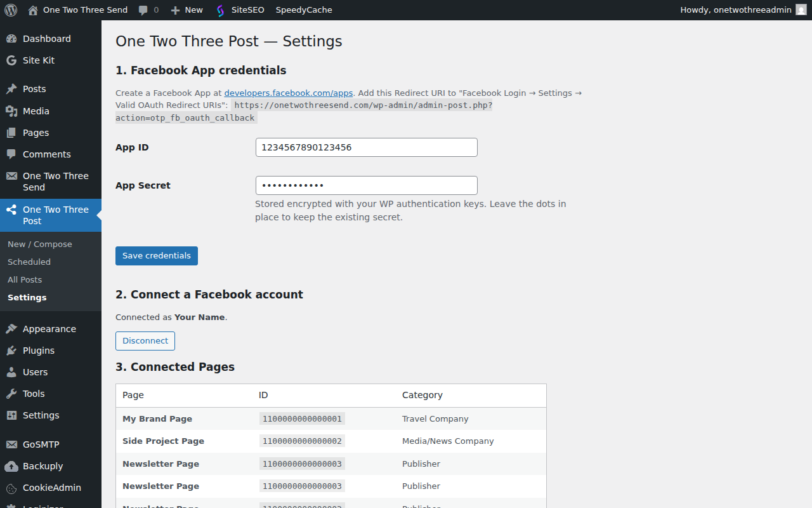Open the All Posts submenu item
This screenshot has width=812, height=508.
click(25, 279)
